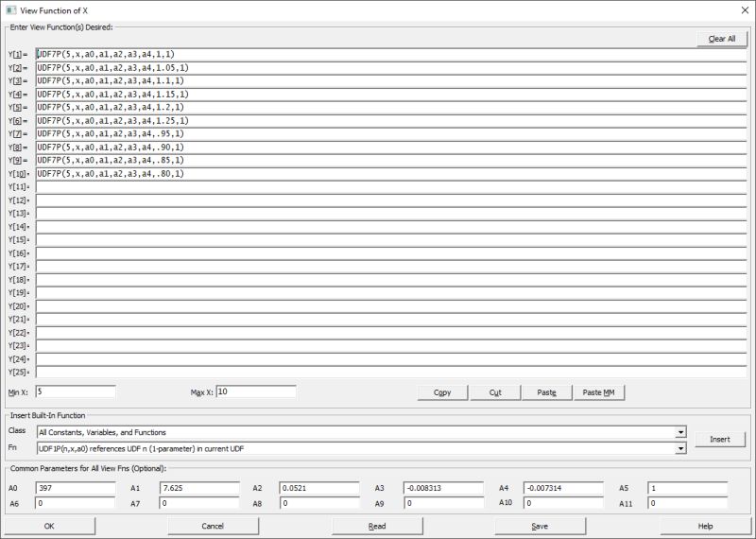Close the View Function of X dialog
This screenshot has width=756, height=539.
tap(745, 10)
